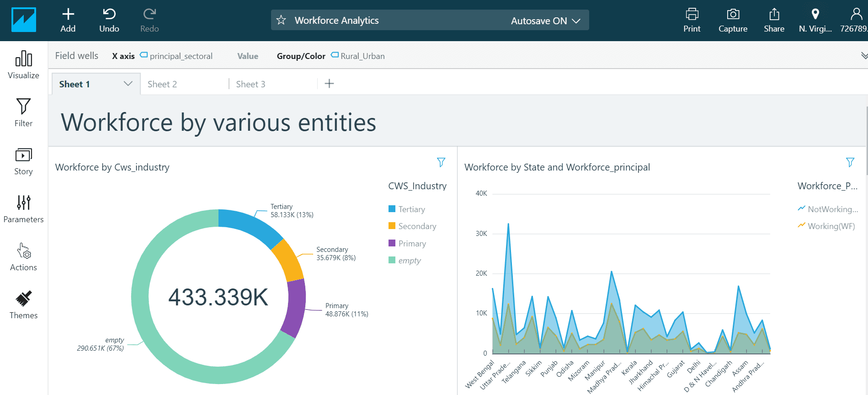The height and width of the screenshot is (395, 868).
Task: Toggle the Working(WF) legend series
Action: coord(826,226)
